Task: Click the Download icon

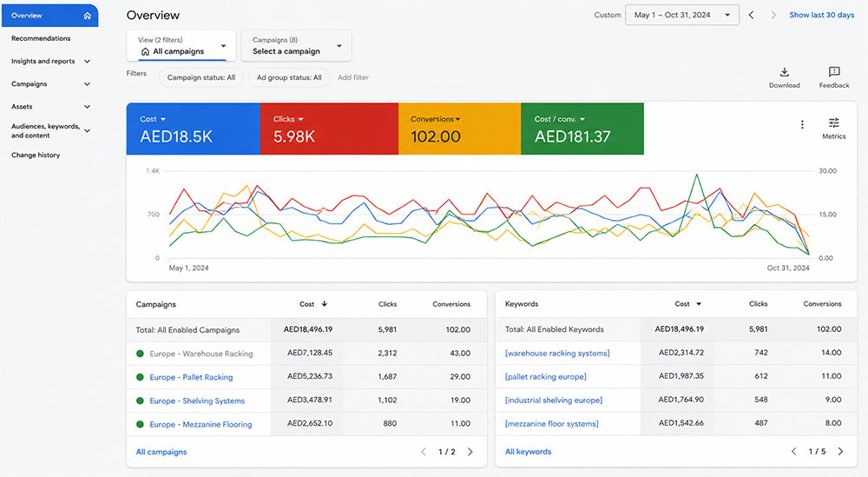Action: [x=784, y=72]
